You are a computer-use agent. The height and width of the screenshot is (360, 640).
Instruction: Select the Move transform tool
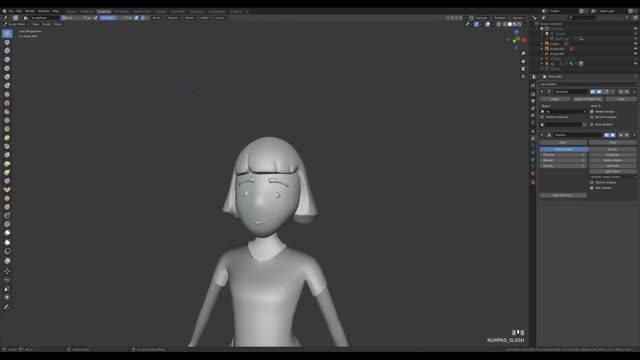(7, 271)
